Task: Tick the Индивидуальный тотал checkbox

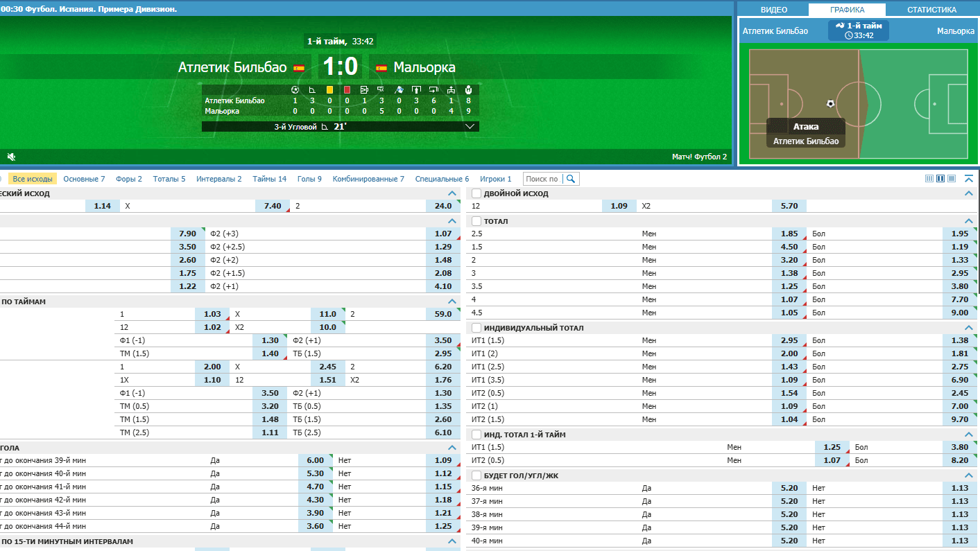Action: click(476, 328)
